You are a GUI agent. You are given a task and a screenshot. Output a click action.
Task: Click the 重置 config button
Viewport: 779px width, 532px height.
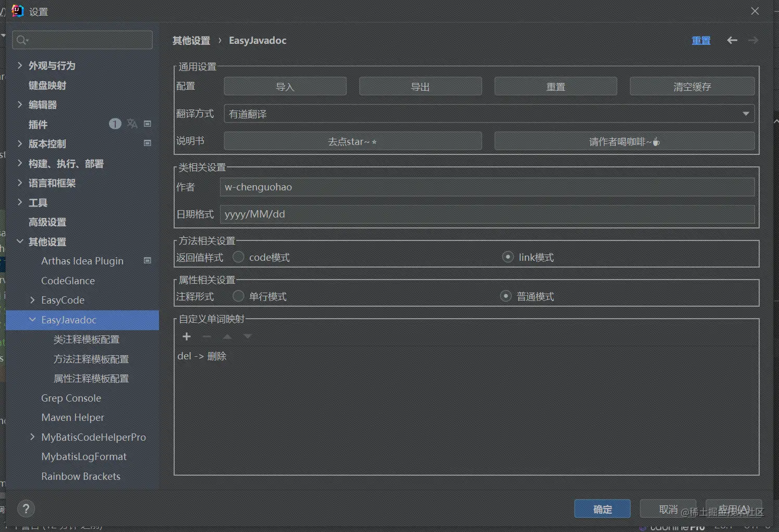coord(556,87)
